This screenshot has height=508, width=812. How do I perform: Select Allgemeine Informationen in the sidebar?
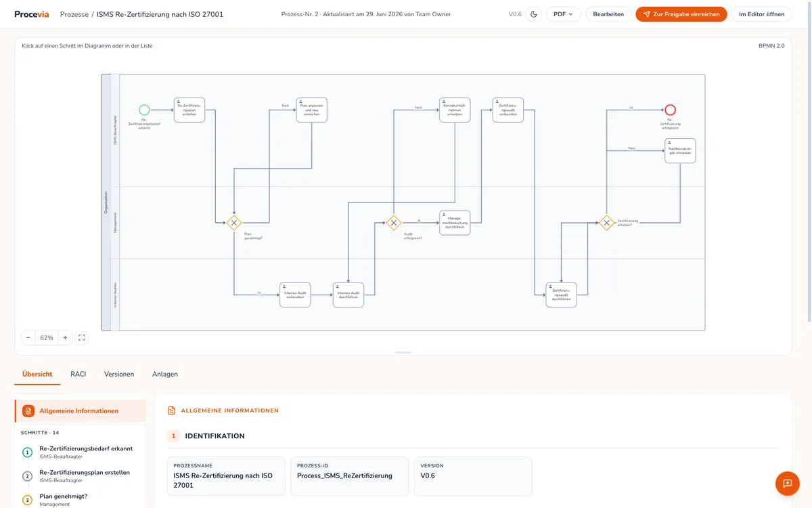pyautogui.click(x=81, y=410)
